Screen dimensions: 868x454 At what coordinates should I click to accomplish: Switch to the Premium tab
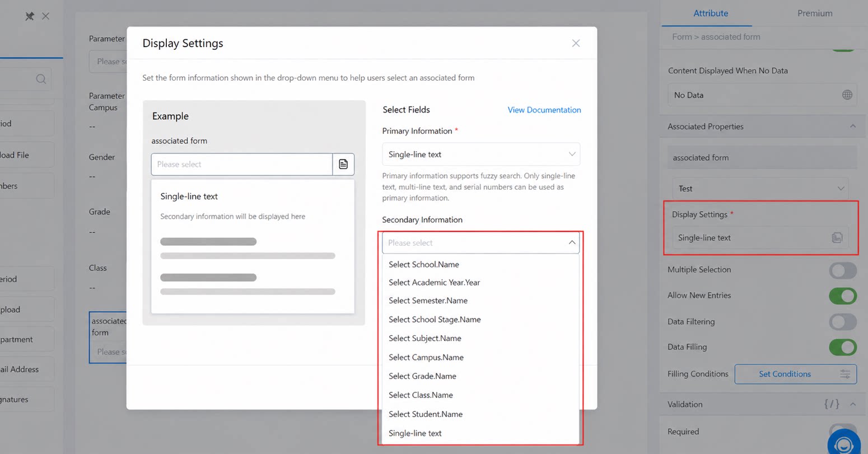pyautogui.click(x=815, y=13)
